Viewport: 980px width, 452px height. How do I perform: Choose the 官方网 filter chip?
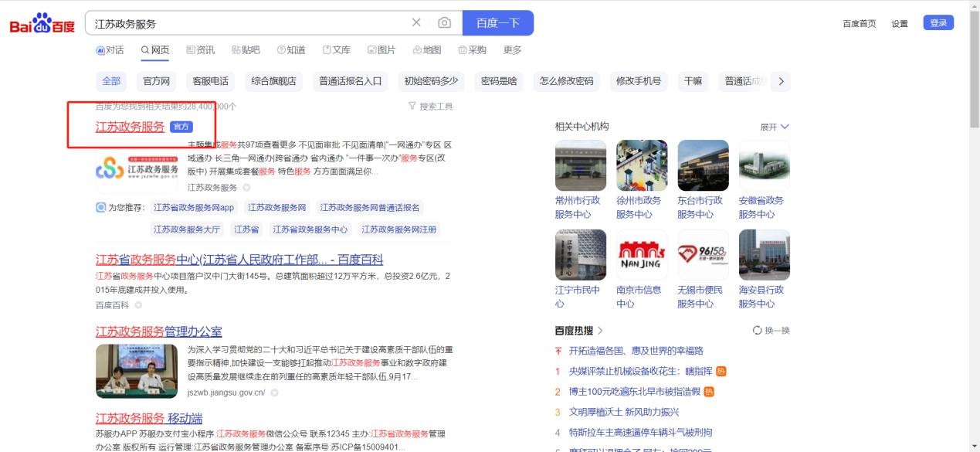[155, 81]
